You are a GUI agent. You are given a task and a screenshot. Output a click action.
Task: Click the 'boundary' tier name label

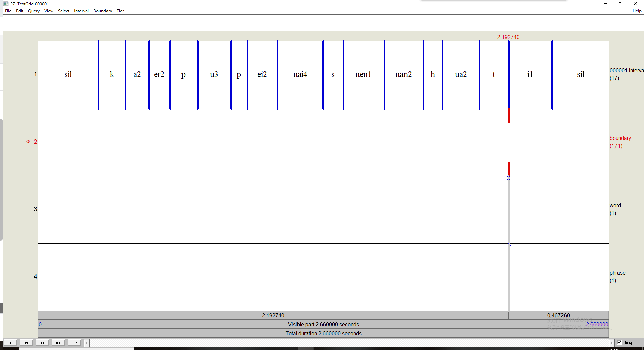pyautogui.click(x=620, y=138)
